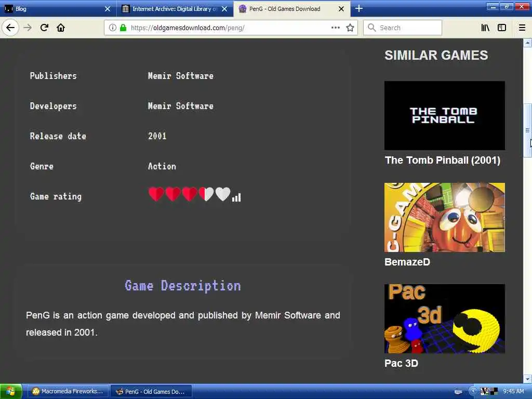Open the Pac 3D title link
Image resolution: width=532 pixels, height=399 pixels.
point(401,363)
